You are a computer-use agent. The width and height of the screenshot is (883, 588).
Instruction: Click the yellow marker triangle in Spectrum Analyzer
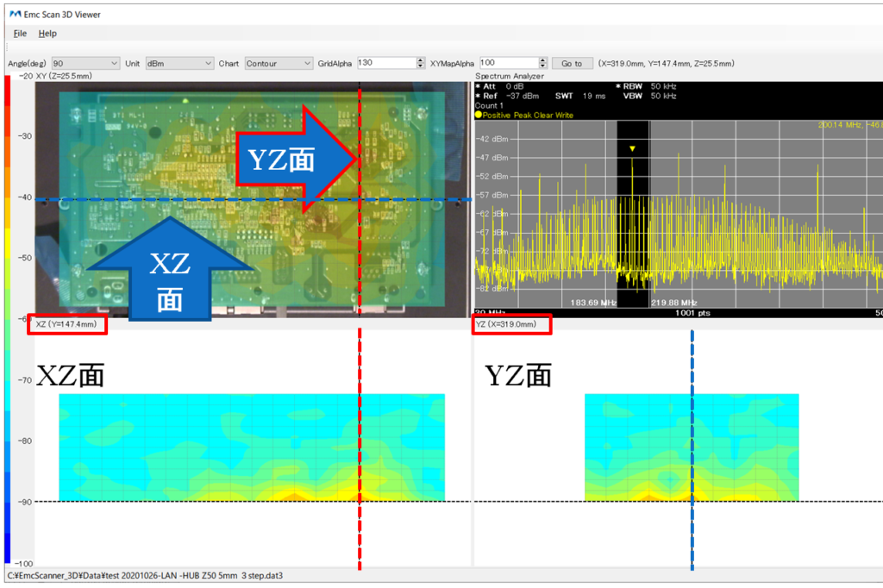click(x=634, y=149)
